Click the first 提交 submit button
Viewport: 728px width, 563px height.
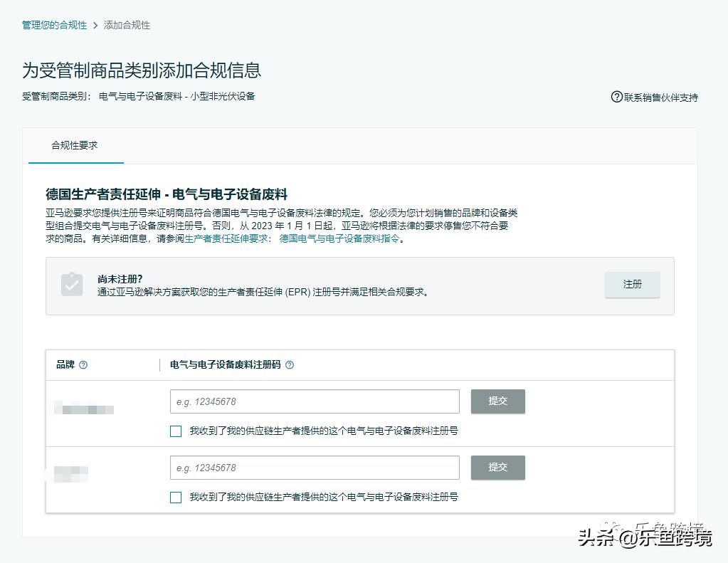[497, 401]
